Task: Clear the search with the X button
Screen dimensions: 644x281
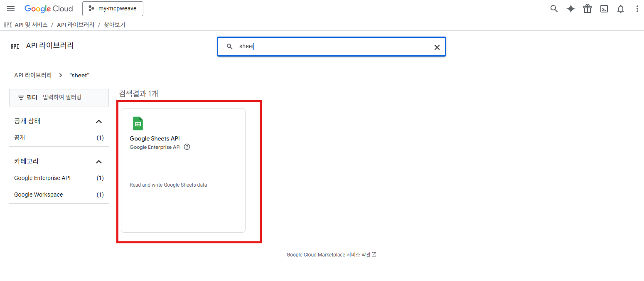Action: pyautogui.click(x=437, y=47)
